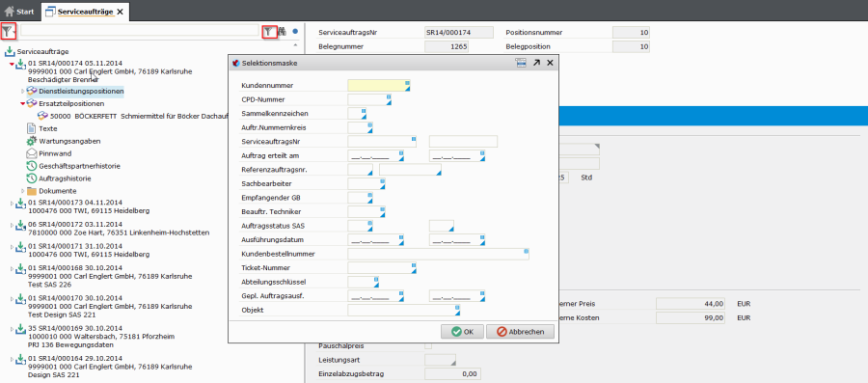Click the Belegnummer field showing 1265

tap(447, 46)
